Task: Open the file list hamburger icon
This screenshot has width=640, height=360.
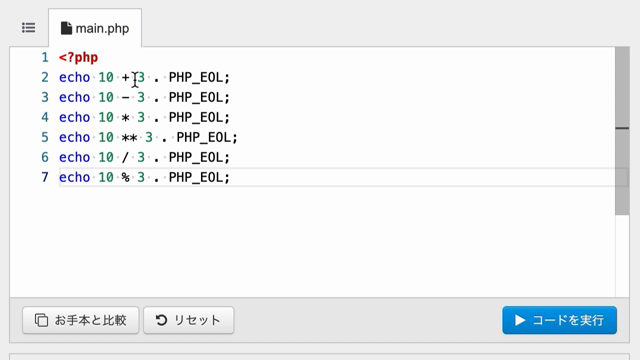Action: (x=29, y=28)
